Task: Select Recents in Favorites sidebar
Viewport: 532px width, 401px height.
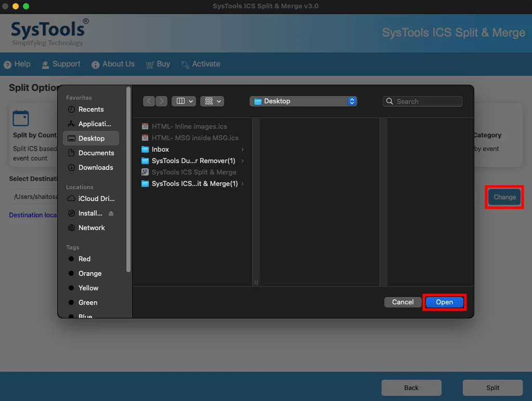Action: 91,109
